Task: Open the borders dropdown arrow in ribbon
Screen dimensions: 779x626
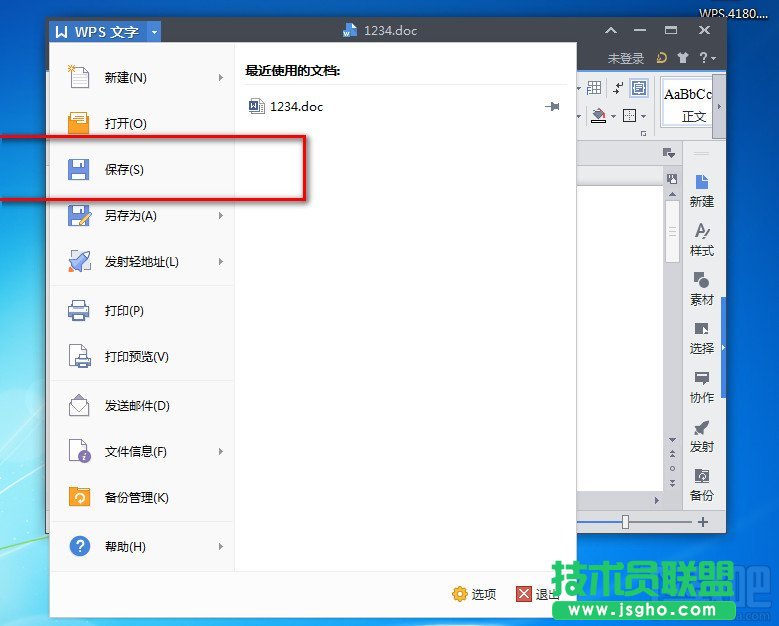Action: pos(643,116)
